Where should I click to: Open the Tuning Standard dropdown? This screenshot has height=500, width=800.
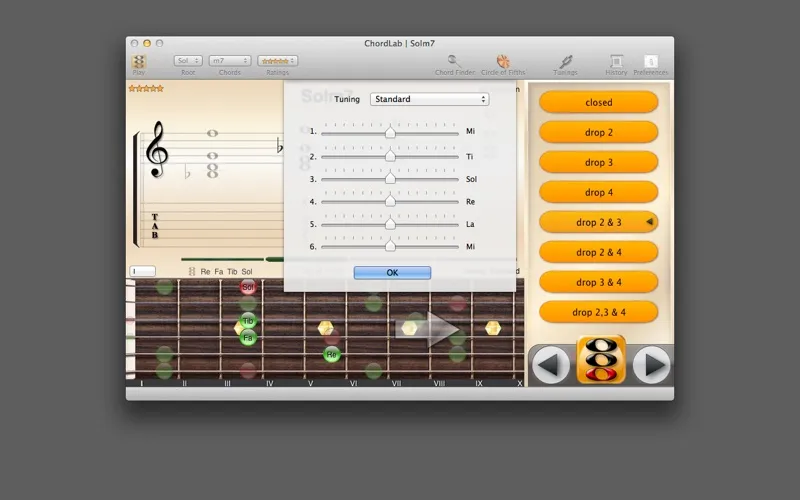430,99
